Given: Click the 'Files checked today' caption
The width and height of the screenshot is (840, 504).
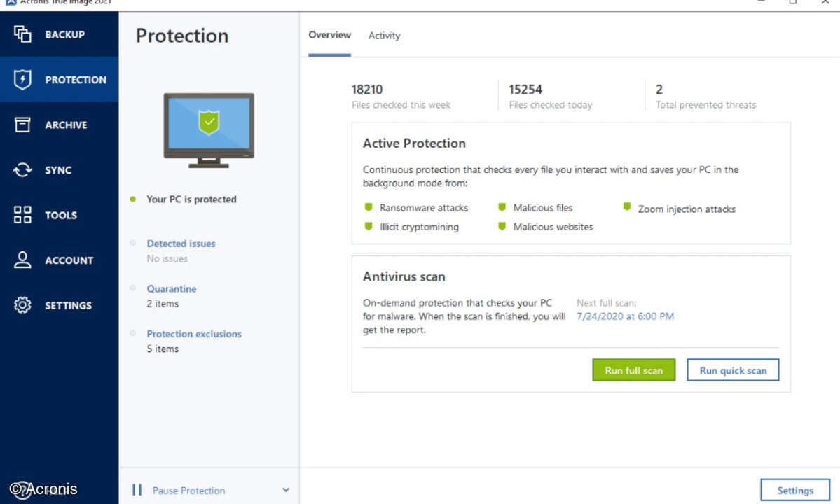Looking at the screenshot, I should click(550, 105).
